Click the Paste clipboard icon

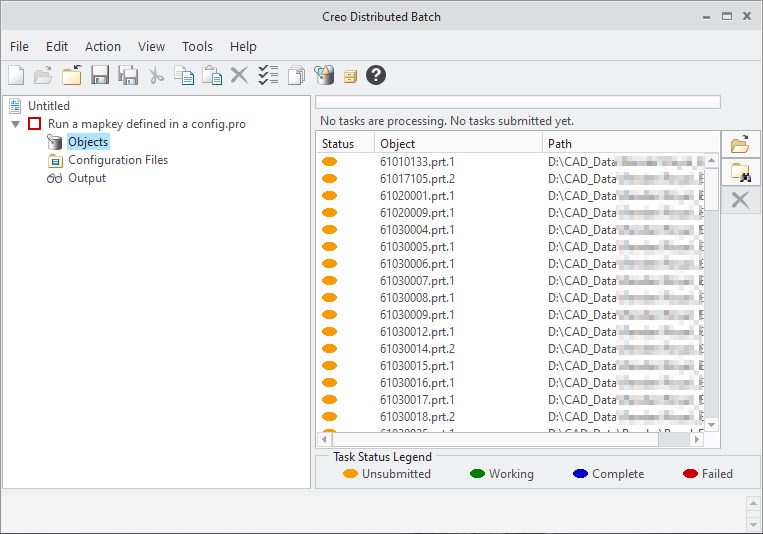point(212,75)
